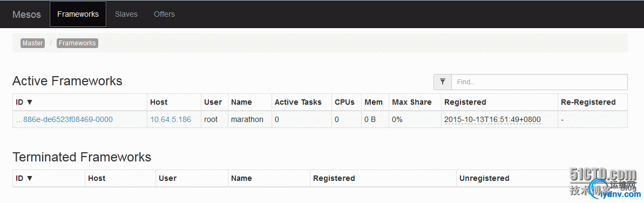Sort by Active Tasks column header
This screenshot has height=203, width=644.
[x=298, y=103]
